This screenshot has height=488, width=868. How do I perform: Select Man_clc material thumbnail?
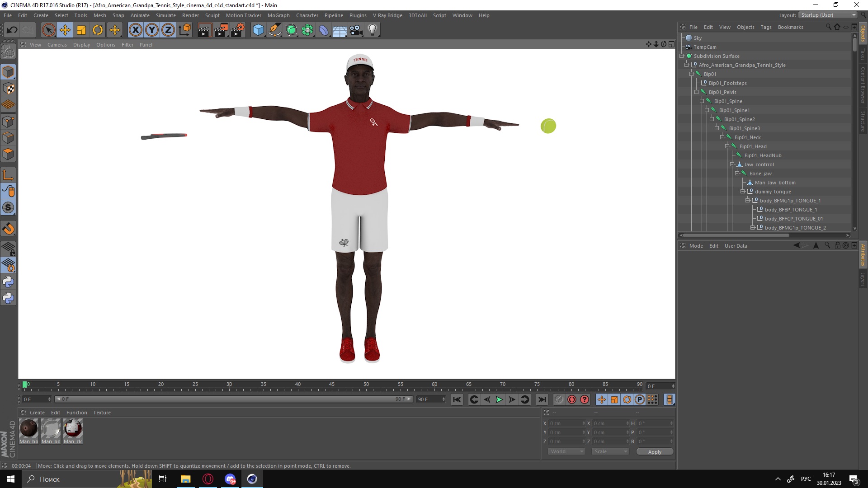73,429
